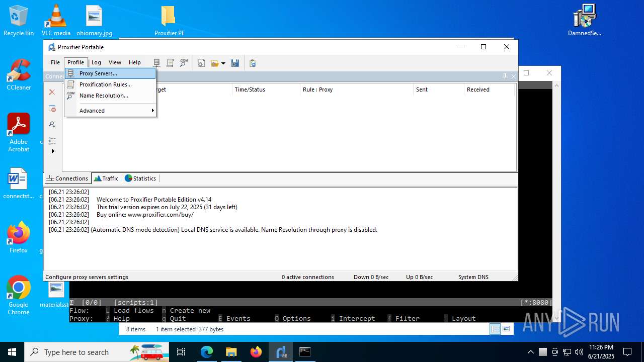Viewport: 644px width, 362px height.
Task: Open Google Chrome desktop shortcut
Action: pyautogui.click(x=19, y=296)
